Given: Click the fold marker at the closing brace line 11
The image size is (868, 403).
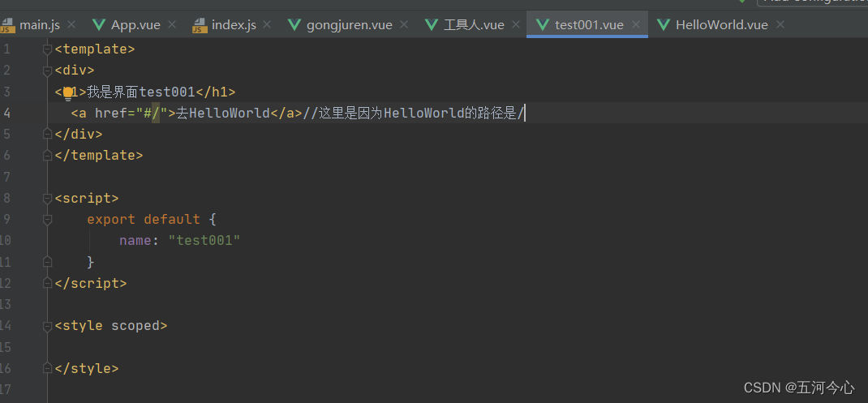Looking at the screenshot, I should click(48, 262).
